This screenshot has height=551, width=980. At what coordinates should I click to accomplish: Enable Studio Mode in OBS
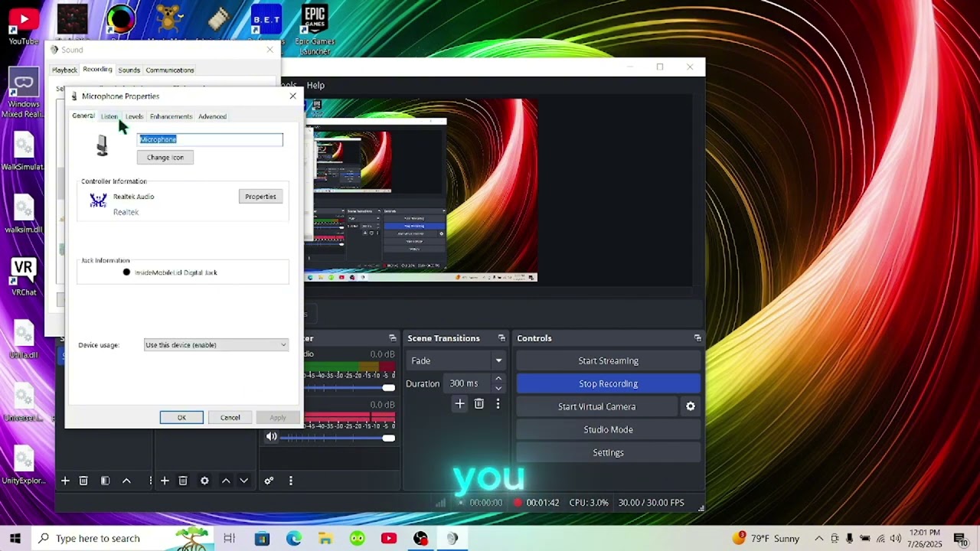tap(608, 429)
